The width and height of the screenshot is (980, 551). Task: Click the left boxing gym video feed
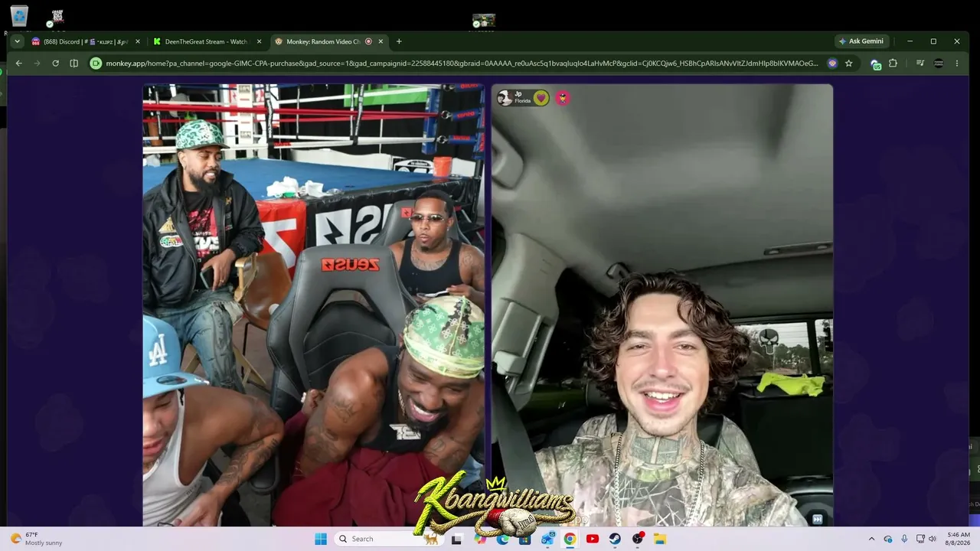[x=313, y=305]
